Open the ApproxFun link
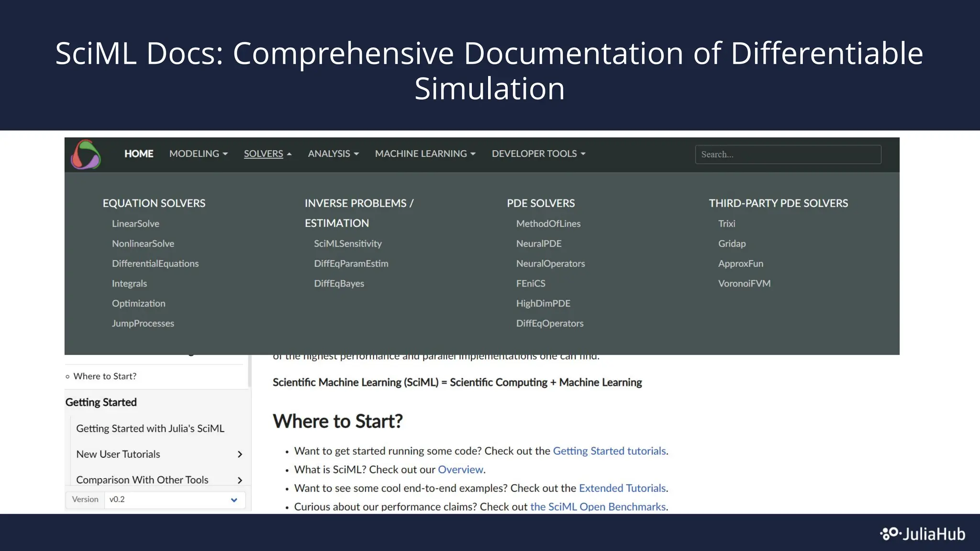 pos(741,264)
